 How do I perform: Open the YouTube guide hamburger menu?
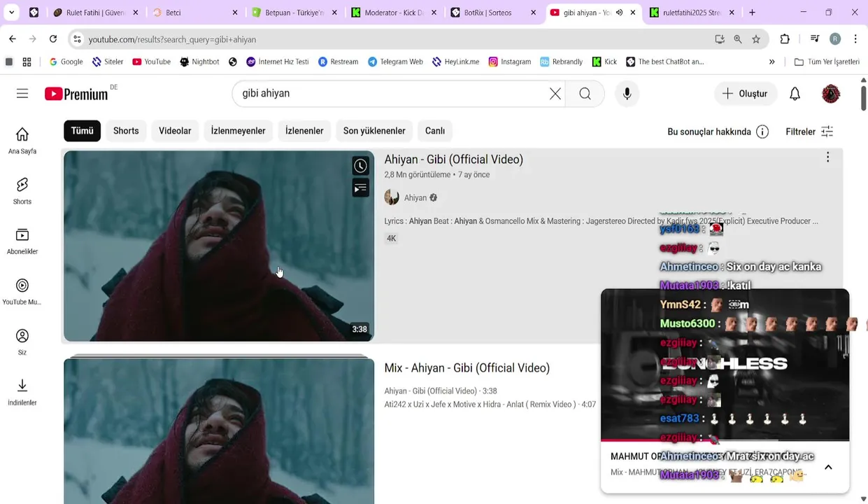[x=22, y=94]
